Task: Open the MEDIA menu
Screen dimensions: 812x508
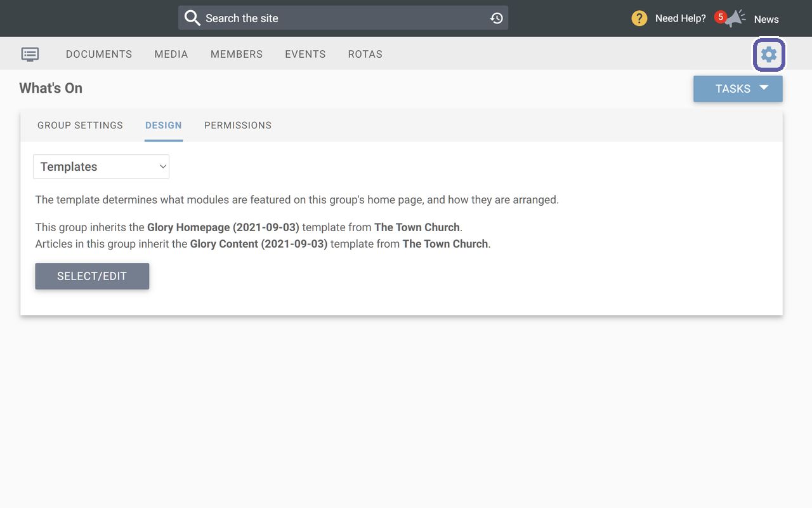Action: [x=171, y=54]
